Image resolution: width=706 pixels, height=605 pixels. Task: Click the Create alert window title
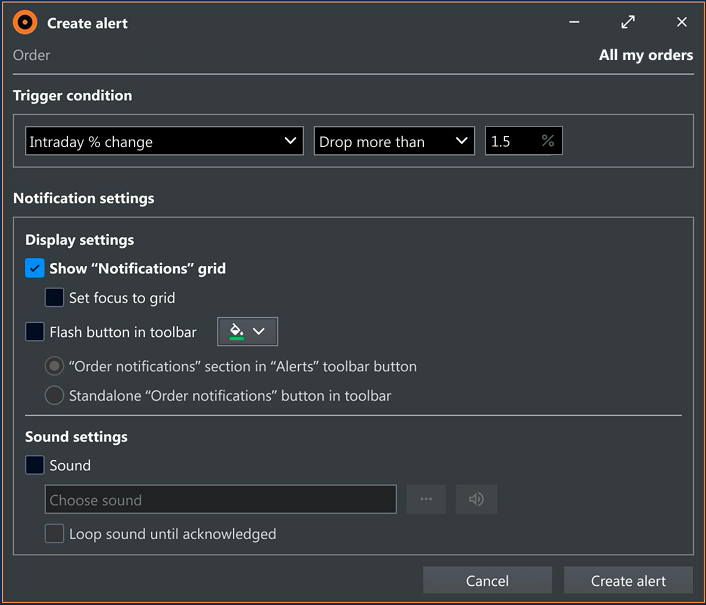pyautogui.click(x=87, y=23)
